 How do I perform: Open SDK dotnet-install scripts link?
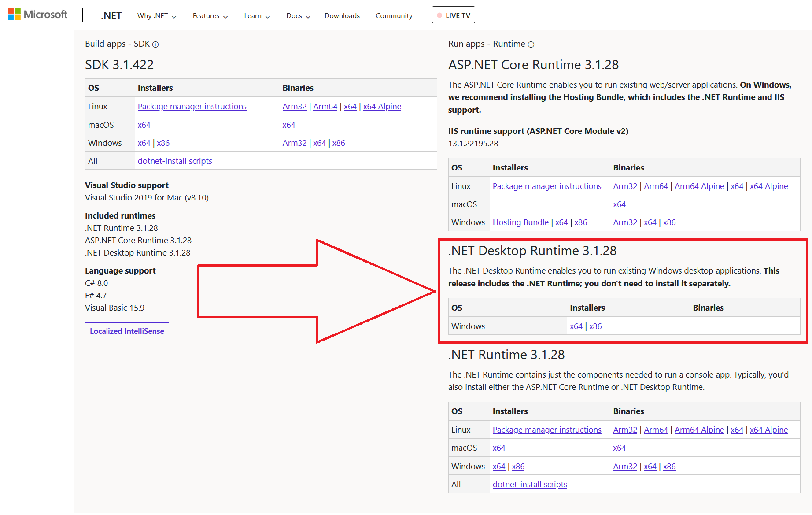click(175, 161)
